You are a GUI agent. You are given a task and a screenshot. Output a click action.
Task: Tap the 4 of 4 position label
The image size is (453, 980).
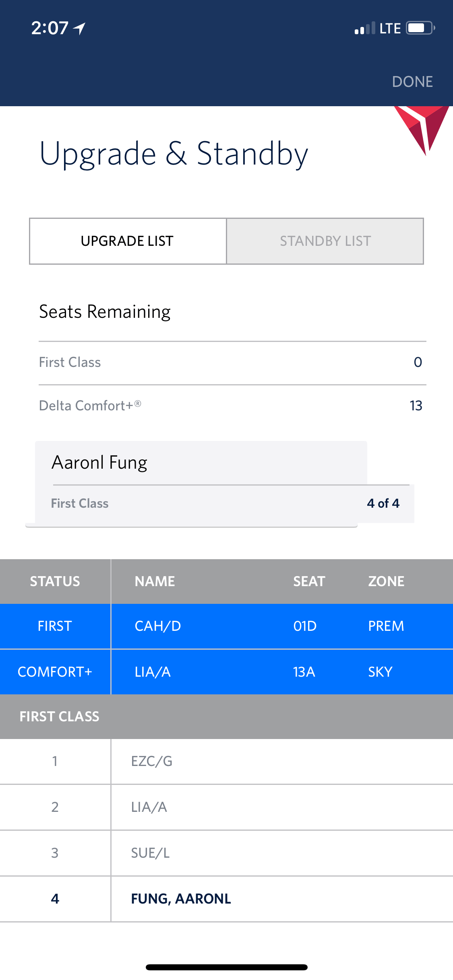coord(383,503)
